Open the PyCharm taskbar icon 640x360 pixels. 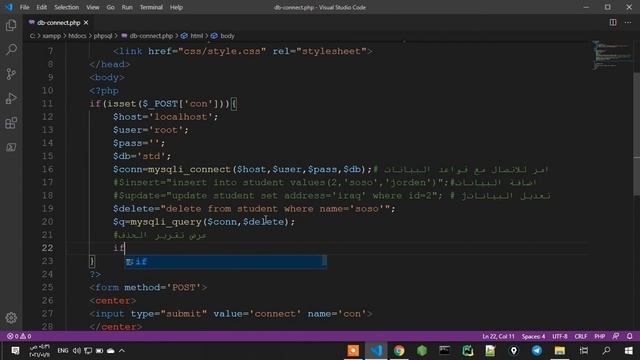(468, 351)
